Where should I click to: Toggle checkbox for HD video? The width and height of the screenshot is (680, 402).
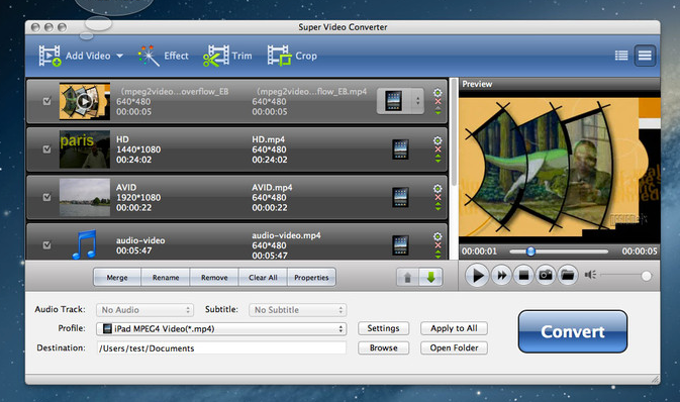tap(47, 149)
